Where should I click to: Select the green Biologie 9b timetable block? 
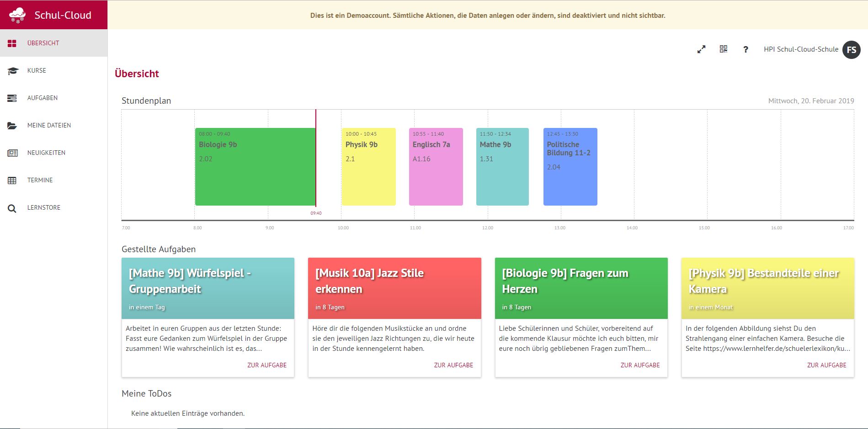(x=255, y=167)
